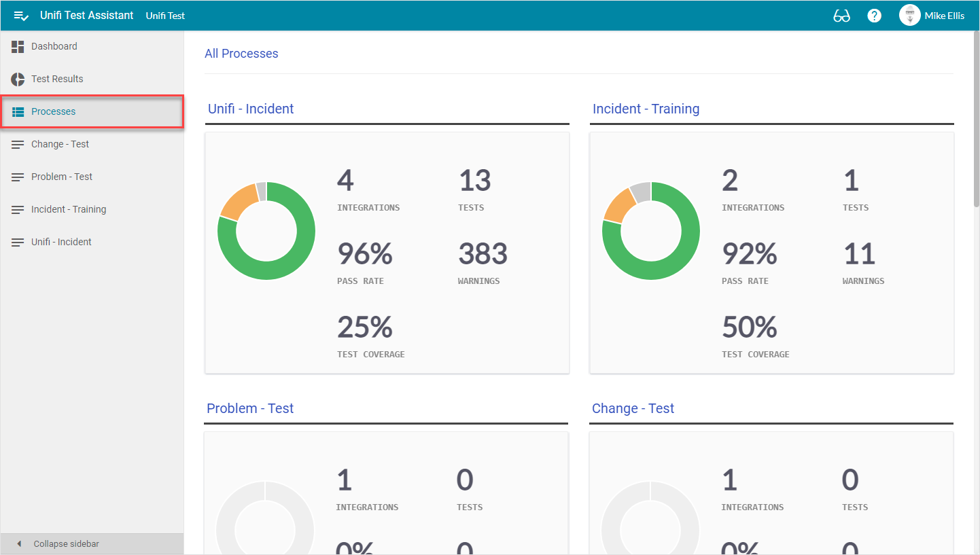Viewport: 980px width, 555px height.
Task: Open the help question mark icon
Action: coord(874,16)
